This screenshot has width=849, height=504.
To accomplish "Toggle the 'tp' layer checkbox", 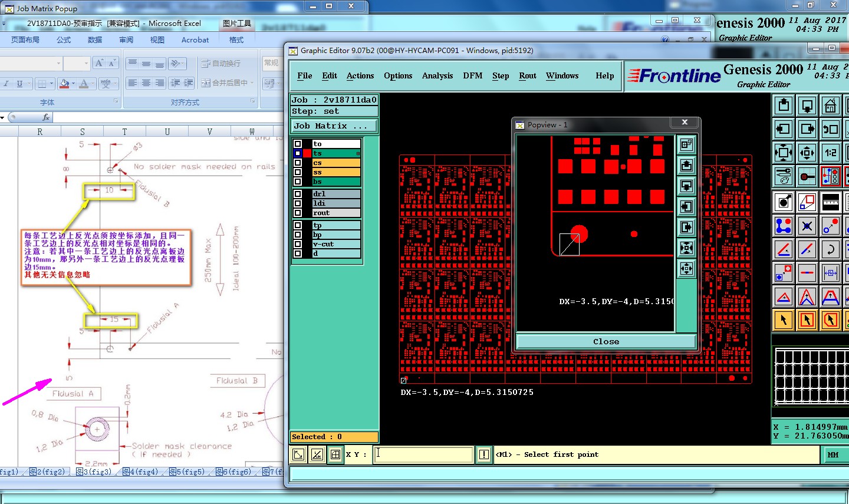I will (x=298, y=226).
